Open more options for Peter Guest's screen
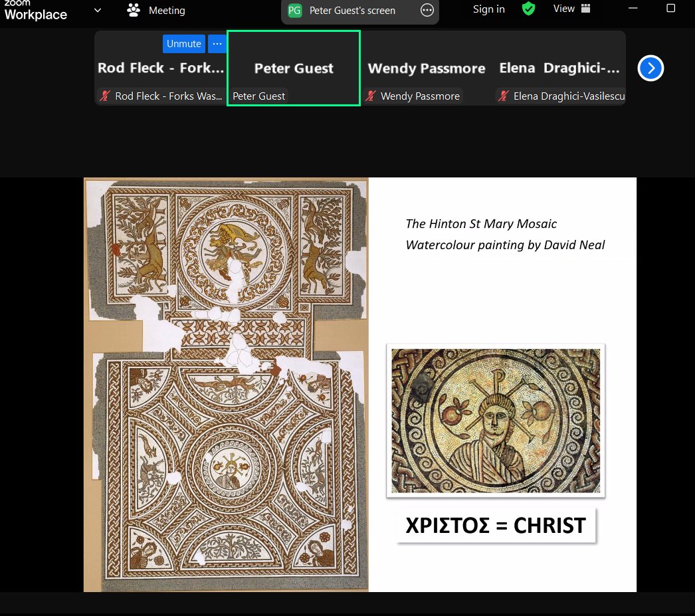The image size is (695, 616). 427,10
